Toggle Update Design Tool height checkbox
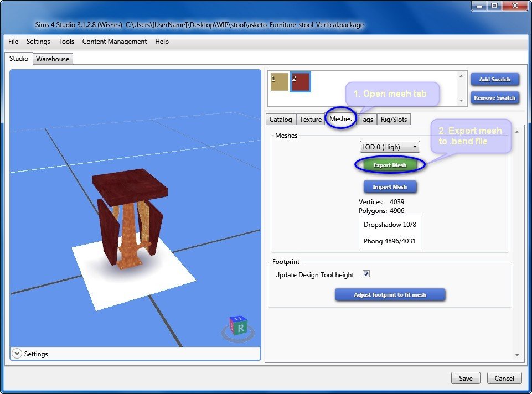Screen dimensions: 532x394 tap(366, 273)
